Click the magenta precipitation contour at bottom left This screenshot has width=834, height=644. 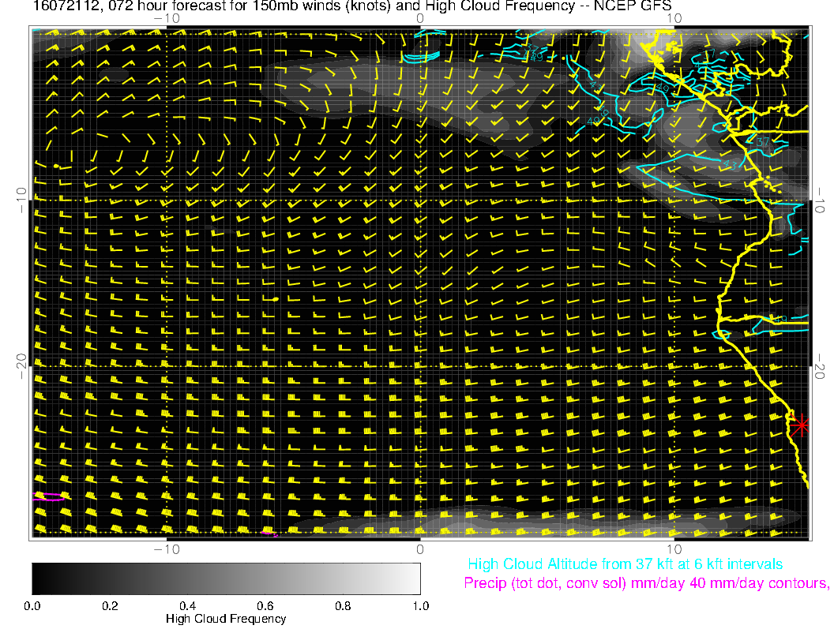(x=48, y=496)
